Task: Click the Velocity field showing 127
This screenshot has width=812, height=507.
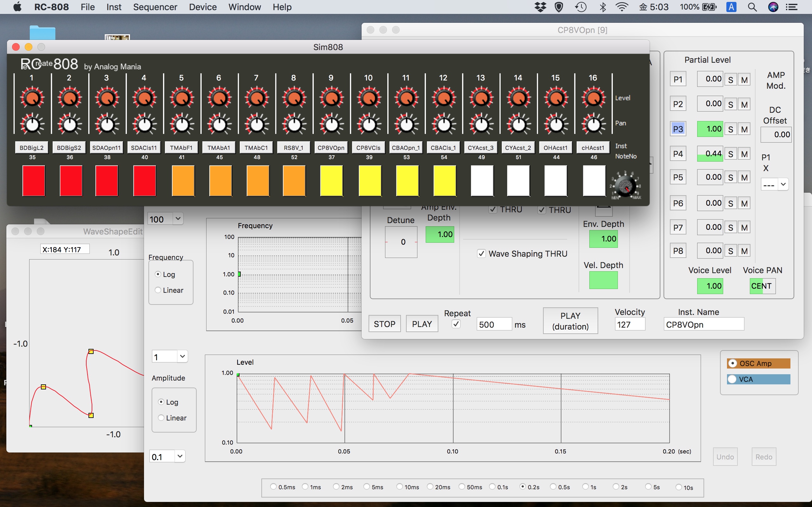Action: (630, 324)
